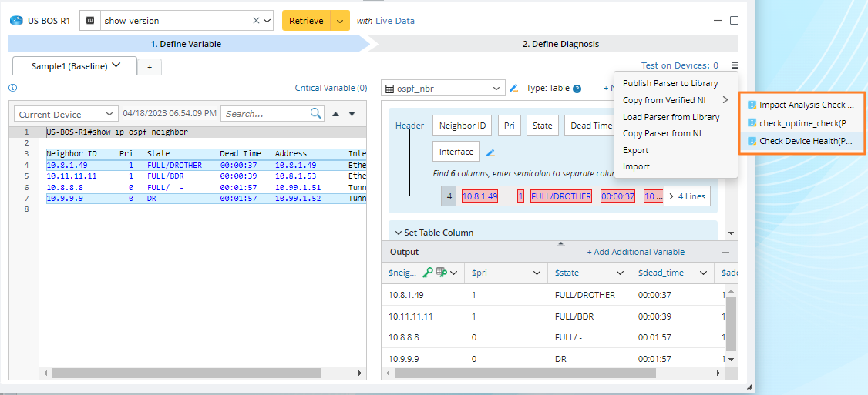Click the info icon above Current Device
868x395 pixels.
[x=12, y=89]
